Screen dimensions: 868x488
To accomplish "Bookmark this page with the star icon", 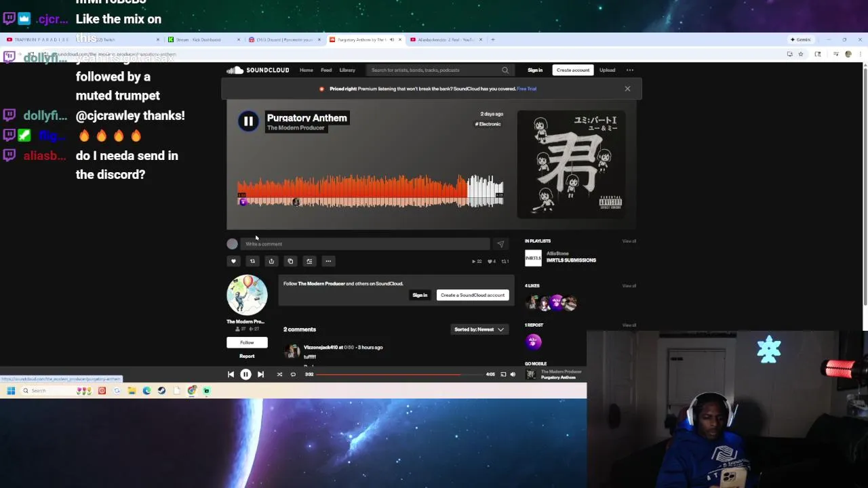I will point(800,54).
